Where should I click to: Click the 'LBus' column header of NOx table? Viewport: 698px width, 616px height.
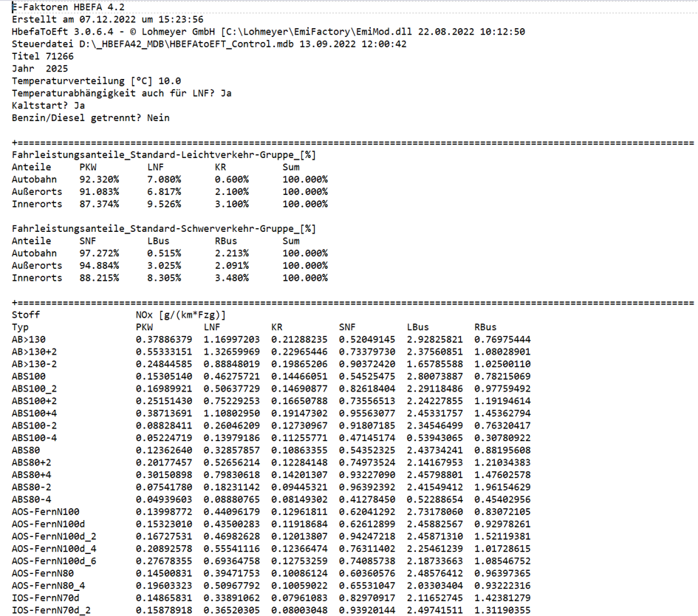coord(417,327)
